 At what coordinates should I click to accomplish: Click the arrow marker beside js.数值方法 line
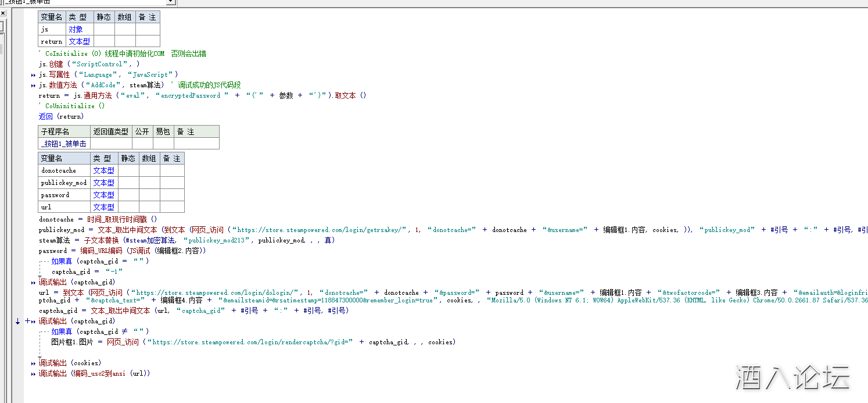33,85
